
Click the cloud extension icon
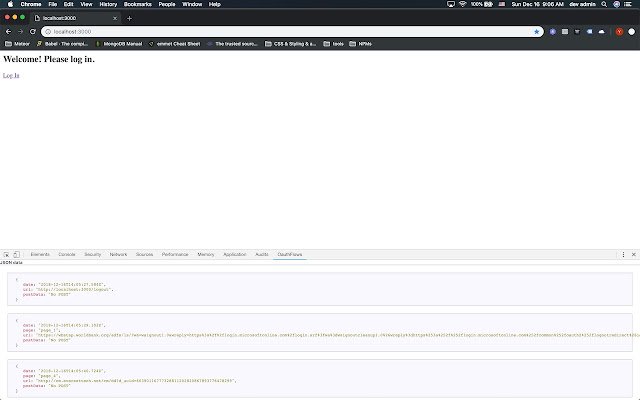point(602,31)
